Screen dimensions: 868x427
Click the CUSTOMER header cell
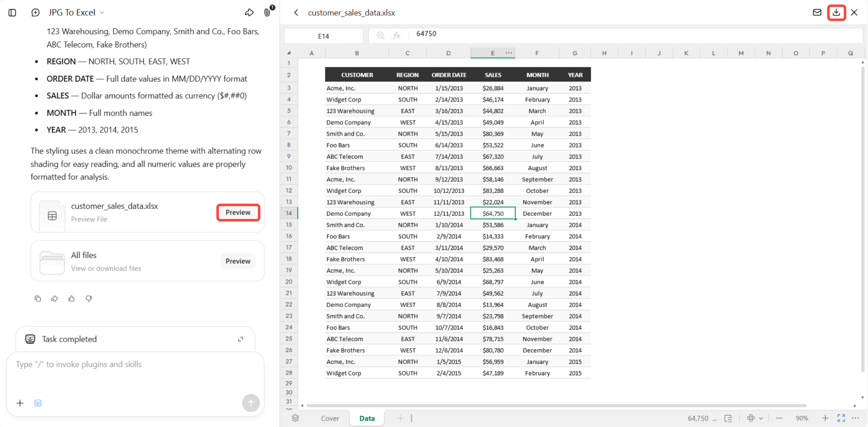[357, 75]
